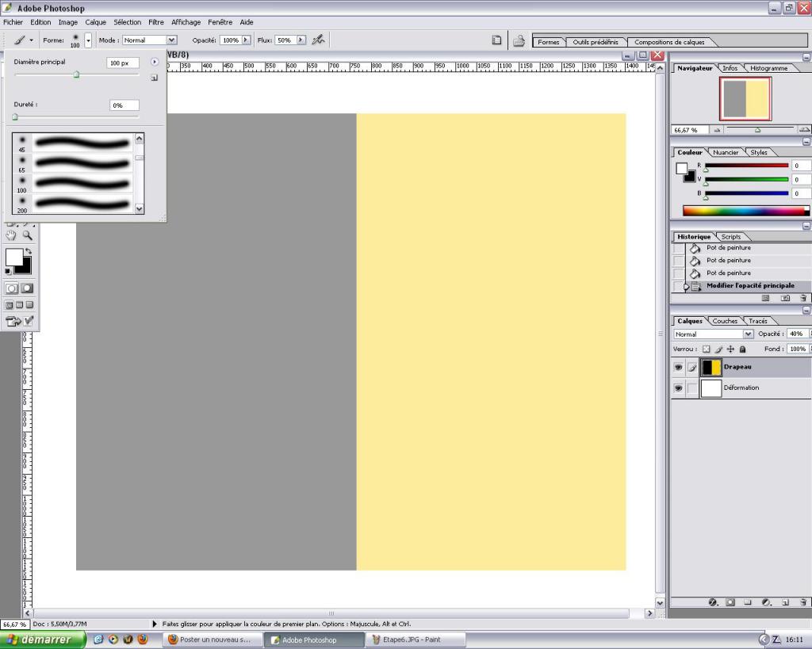Choose standard screen mode
Screen dimensions: 812x649
click(x=9, y=305)
